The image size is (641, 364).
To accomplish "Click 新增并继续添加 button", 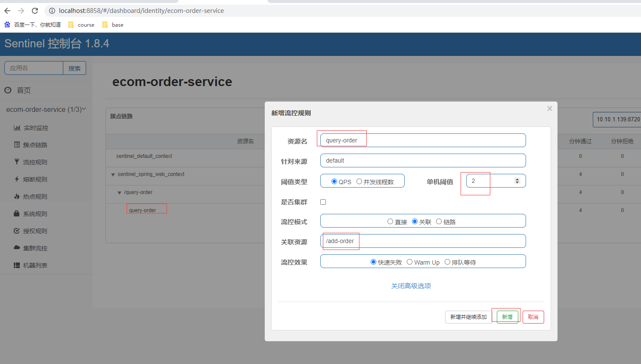I will click(468, 317).
